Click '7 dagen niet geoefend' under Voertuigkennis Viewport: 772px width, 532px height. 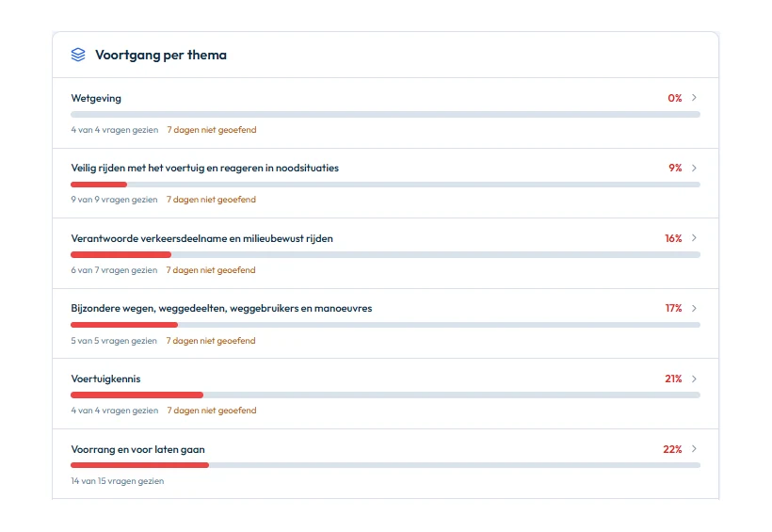(x=212, y=411)
